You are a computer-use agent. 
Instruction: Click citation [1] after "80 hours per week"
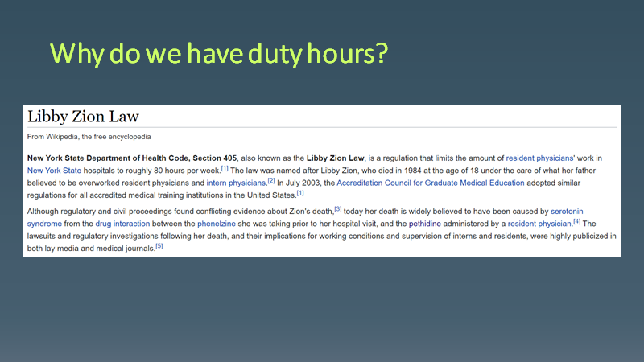pos(225,168)
